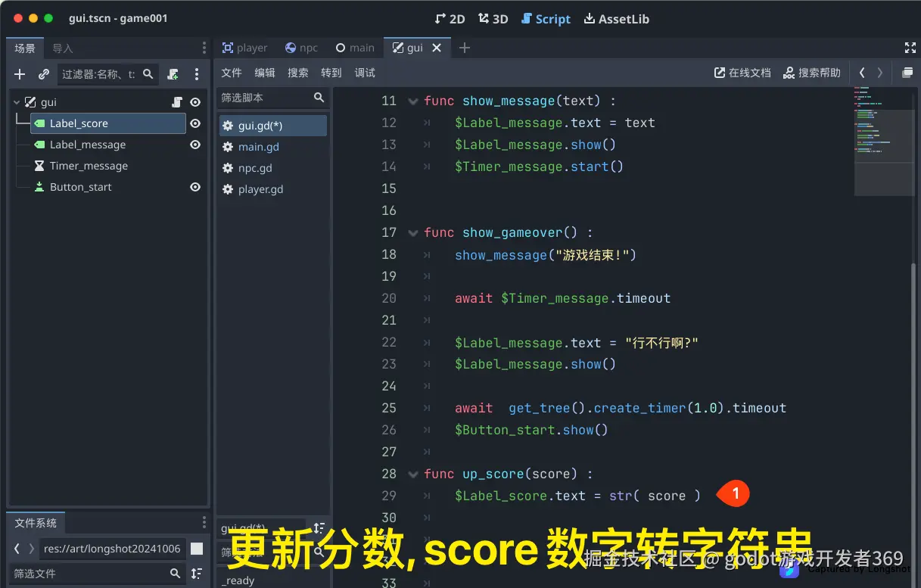Make the script editor floating
The height and width of the screenshot is (588, 921).
(x=907, y=73)
